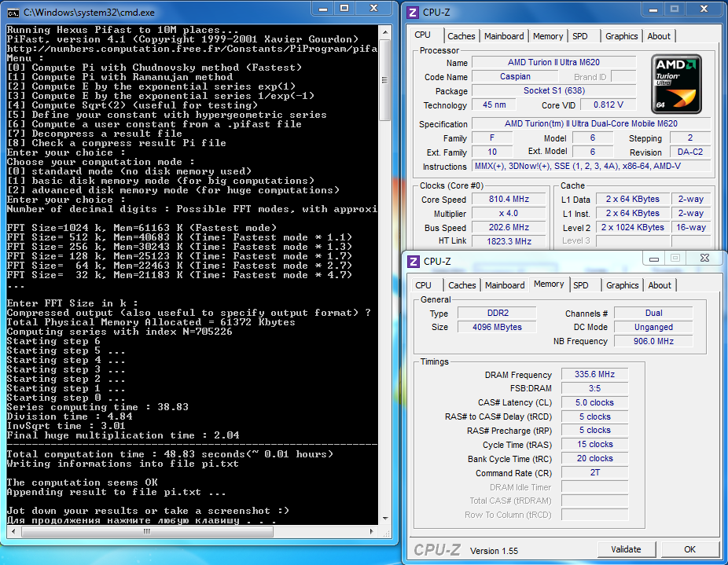Click the FSB:DRAM value '3:5'
Viewport: 728px width, 565px height.
[595, 388]
